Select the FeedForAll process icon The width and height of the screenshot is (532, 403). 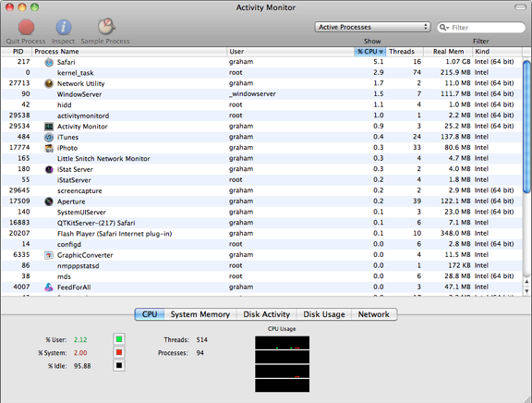tap(49, 287)
